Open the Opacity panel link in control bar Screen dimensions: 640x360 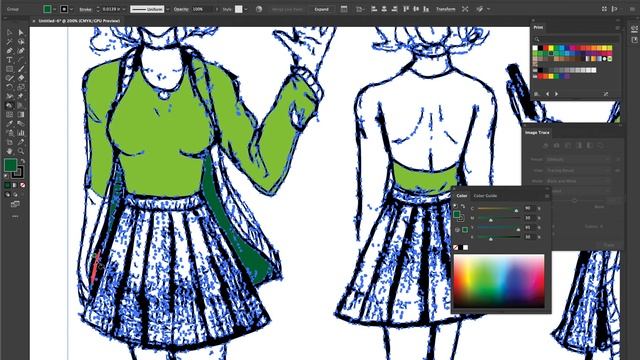point(181,9)
